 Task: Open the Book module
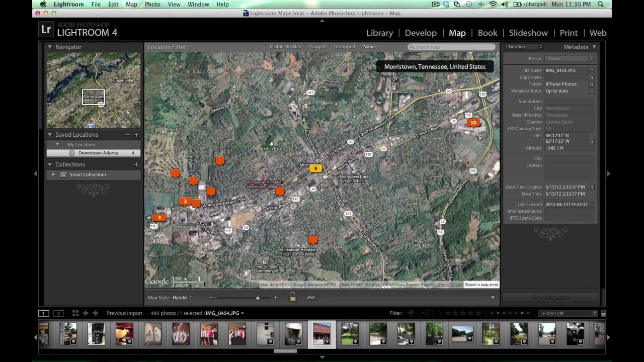pyautogui.click(x=487, y=33)
